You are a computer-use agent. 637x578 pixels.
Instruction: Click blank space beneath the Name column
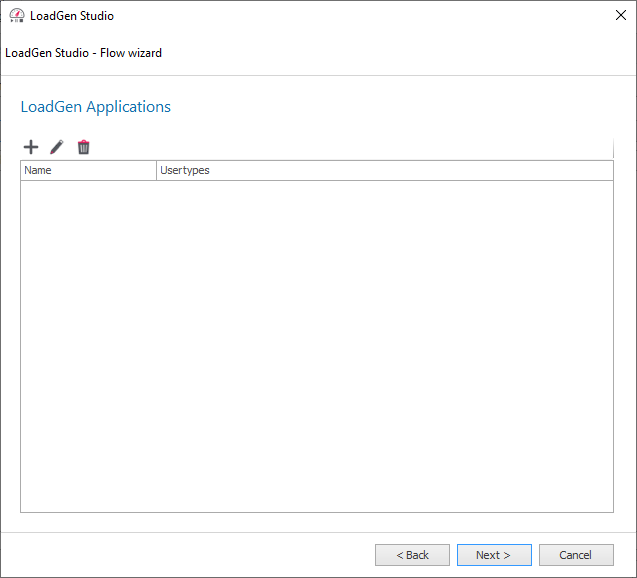[x=89, y=346]
